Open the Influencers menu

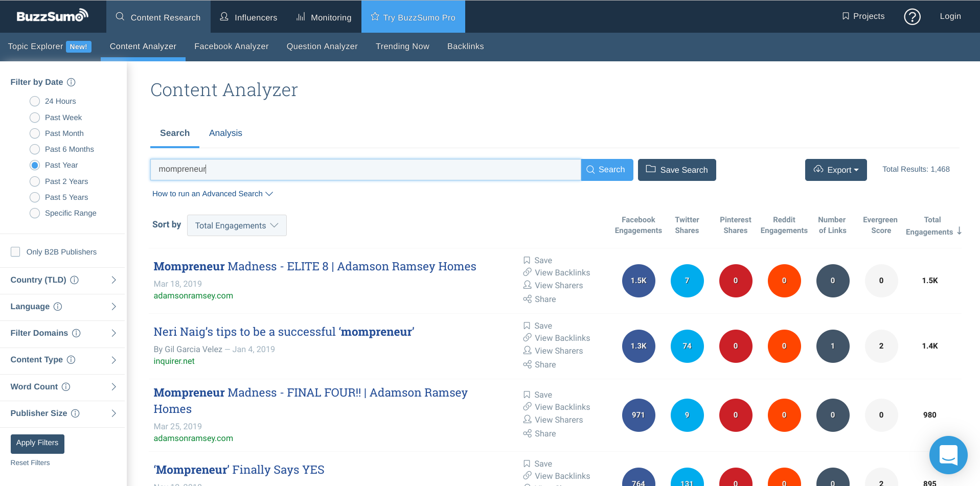click(x=248, y=17)
